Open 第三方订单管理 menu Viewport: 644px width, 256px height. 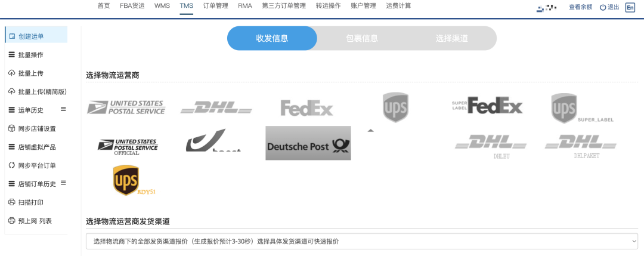pyautogui.click(x=284, y=6)
